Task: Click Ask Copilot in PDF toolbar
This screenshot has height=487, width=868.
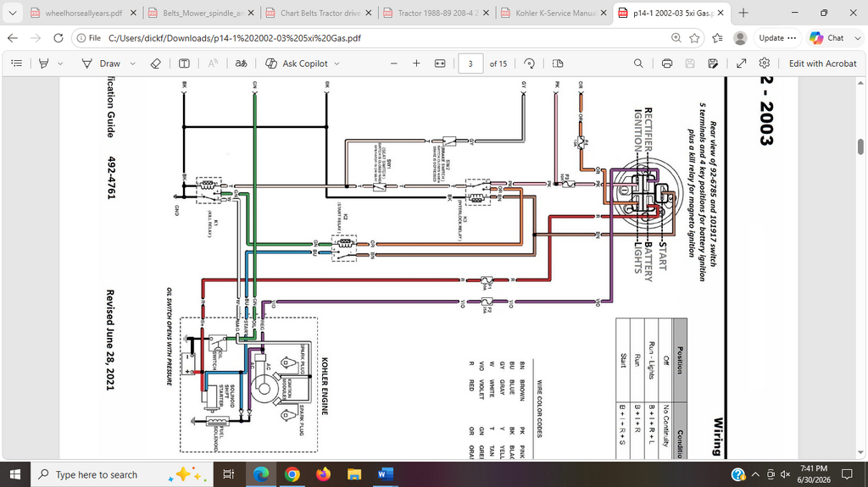Action: coord(298,64)
